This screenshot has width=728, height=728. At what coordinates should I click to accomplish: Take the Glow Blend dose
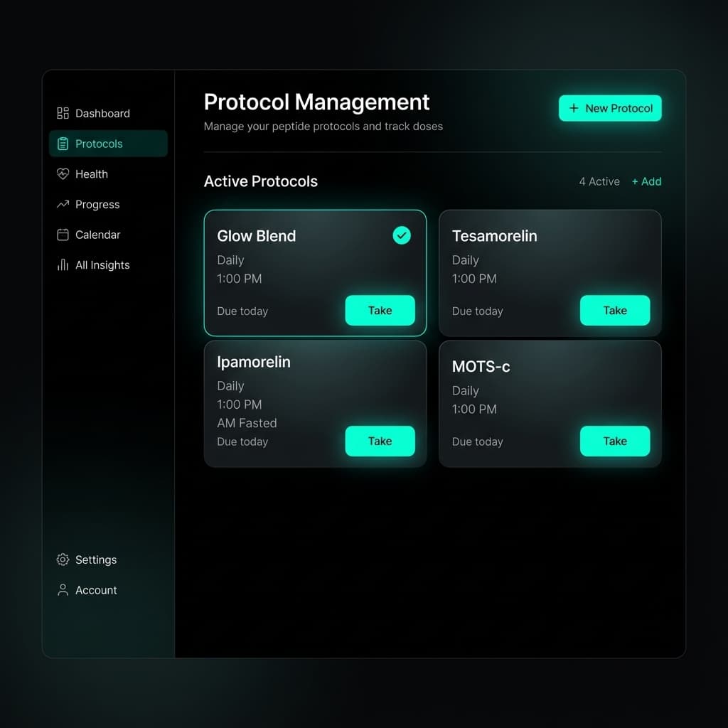380,311
